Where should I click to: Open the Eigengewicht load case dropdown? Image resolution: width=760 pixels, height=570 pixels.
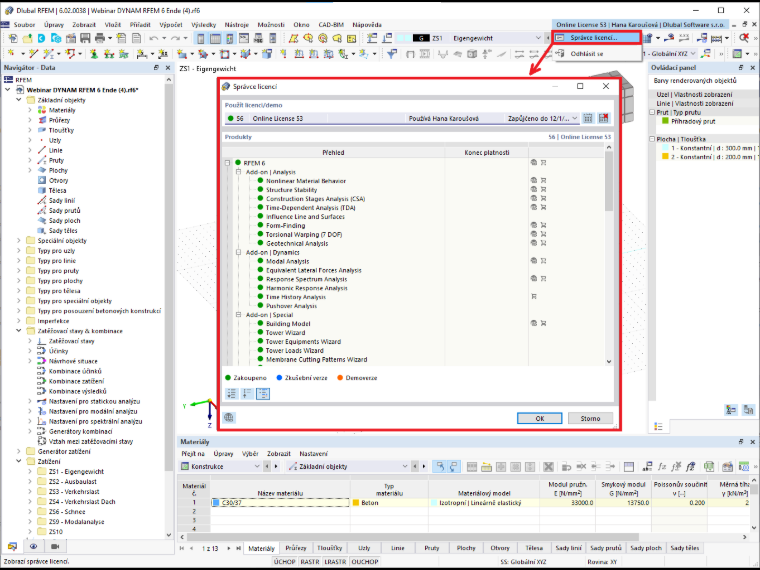click(x=538, y=38)
